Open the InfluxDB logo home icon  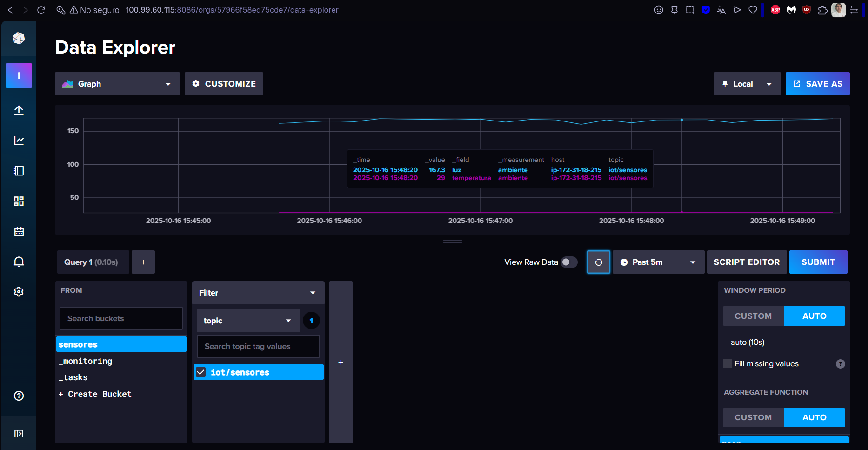pos(19,38)
